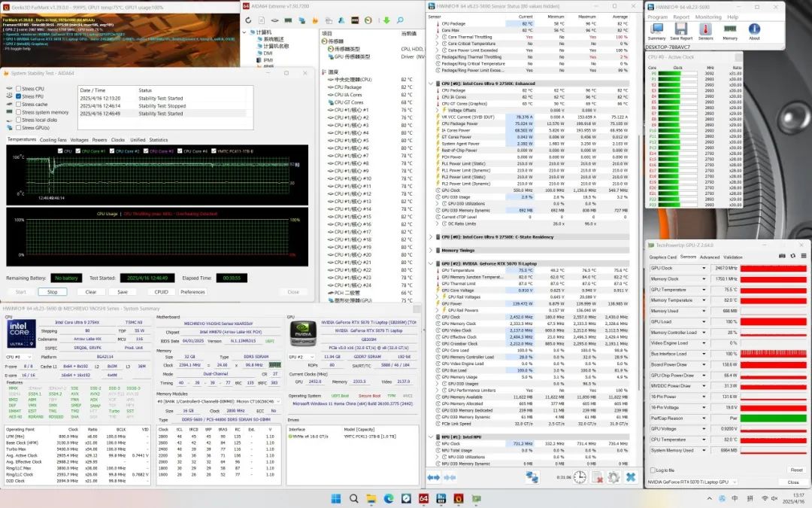Open Graphics Card tab in GPU-Z
This screenshot has width=812, height=508.
coord(663,257)
